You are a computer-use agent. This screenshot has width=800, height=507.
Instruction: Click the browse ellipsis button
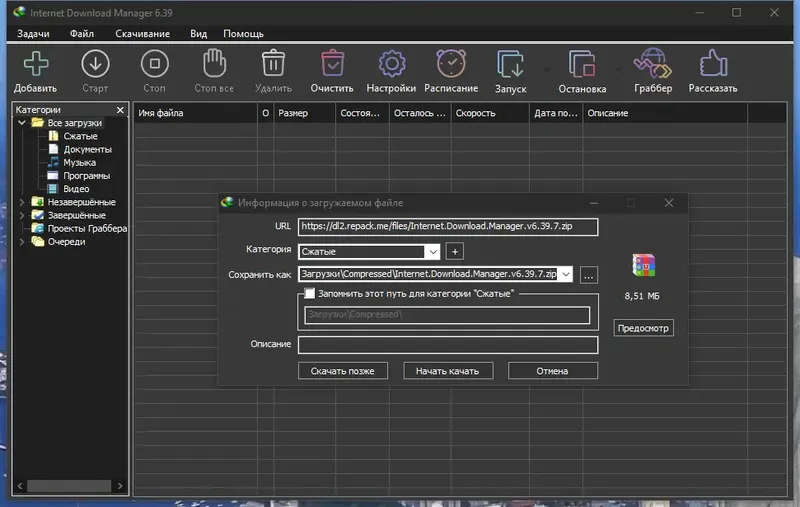click(x=588, y=275)
